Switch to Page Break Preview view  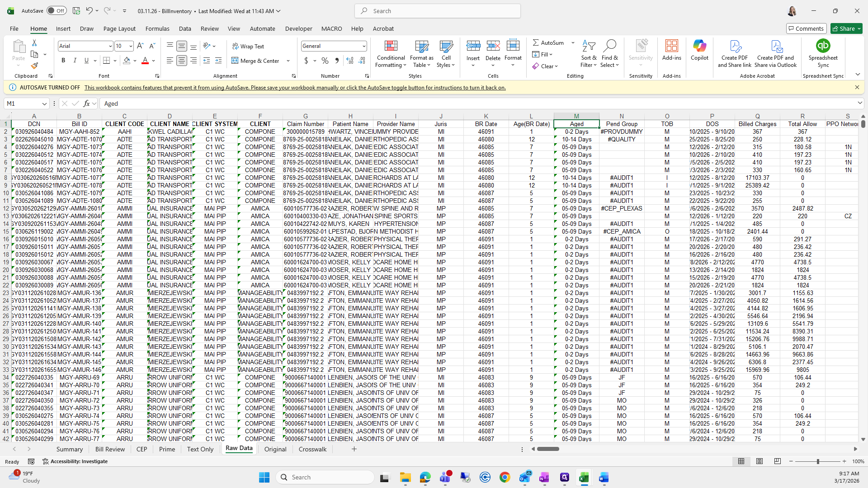click(777, 461)
